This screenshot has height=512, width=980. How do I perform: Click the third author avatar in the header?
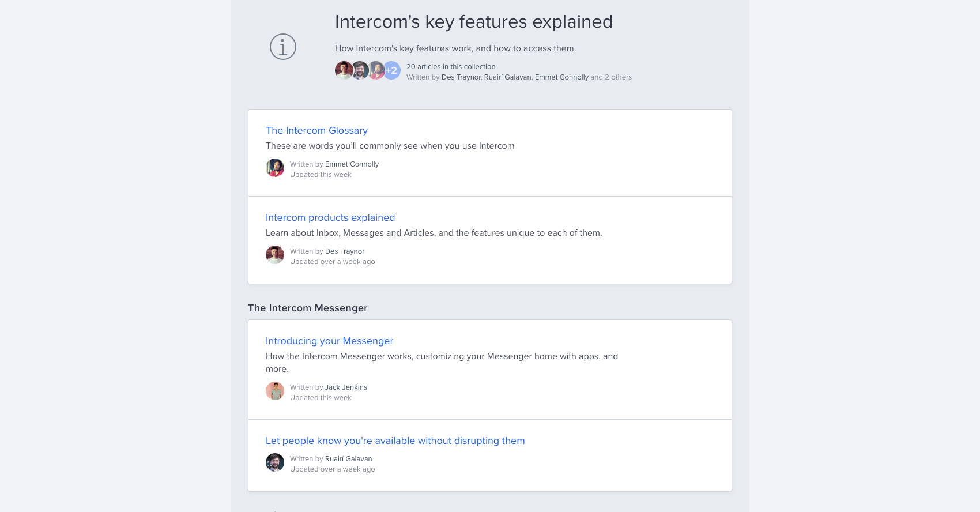(x=376, y=70)
